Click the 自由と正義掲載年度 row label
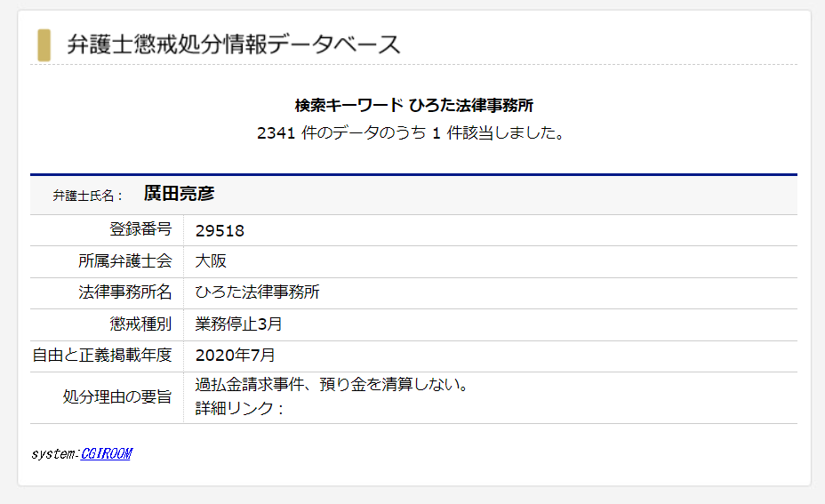Viewport: 825px width, 504px height. [x=101, y=356]
